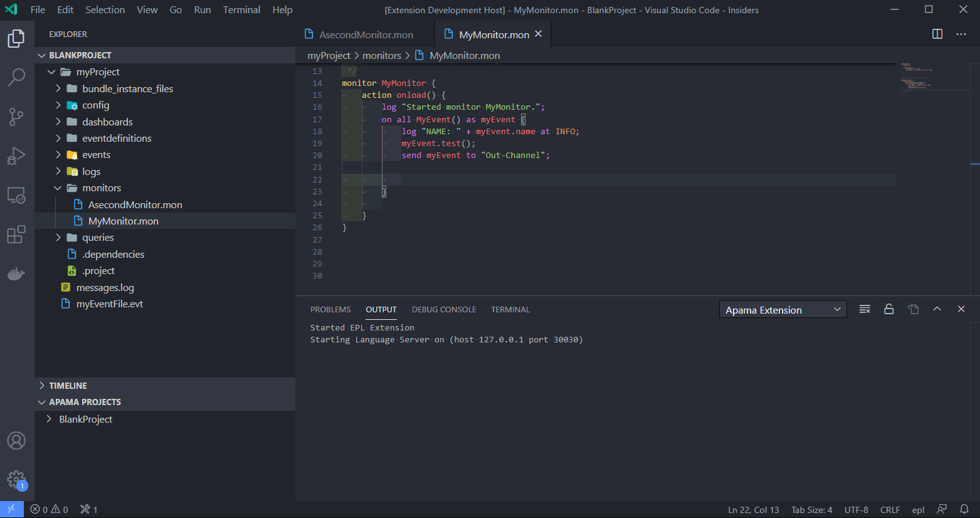Expand the eventdefinitions folder
980x518 pixels.
point(165,138)
